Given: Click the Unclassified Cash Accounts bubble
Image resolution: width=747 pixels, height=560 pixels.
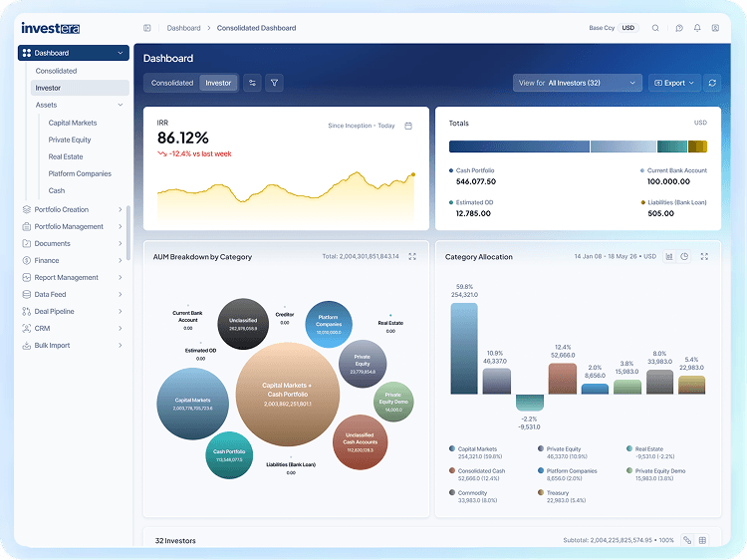Looking at the screenshot, I should coord(361,442).
